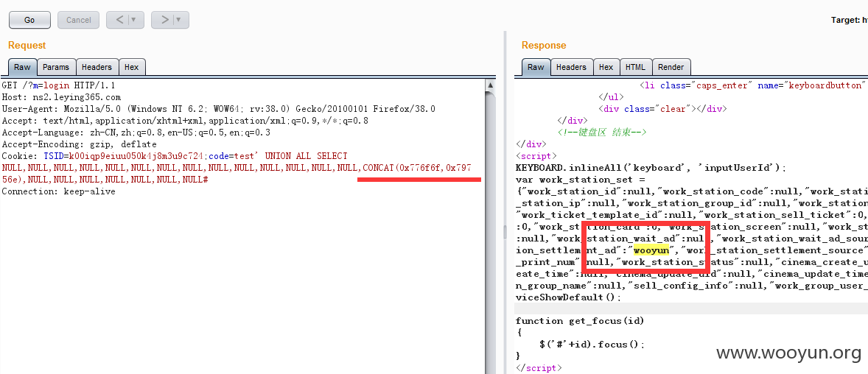This screenshot has width=868, height=374.
Task: Select the Response Raw tab
Action: (536, 67)
